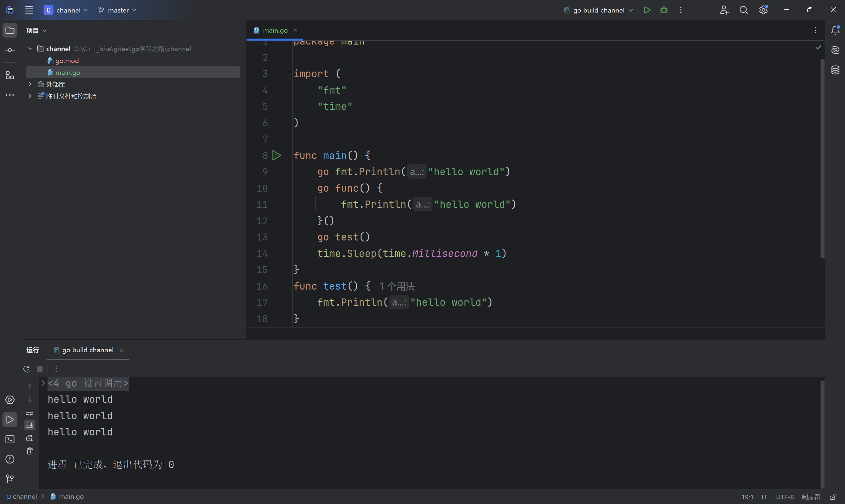Expand the 外部库 node

[30, 84]
